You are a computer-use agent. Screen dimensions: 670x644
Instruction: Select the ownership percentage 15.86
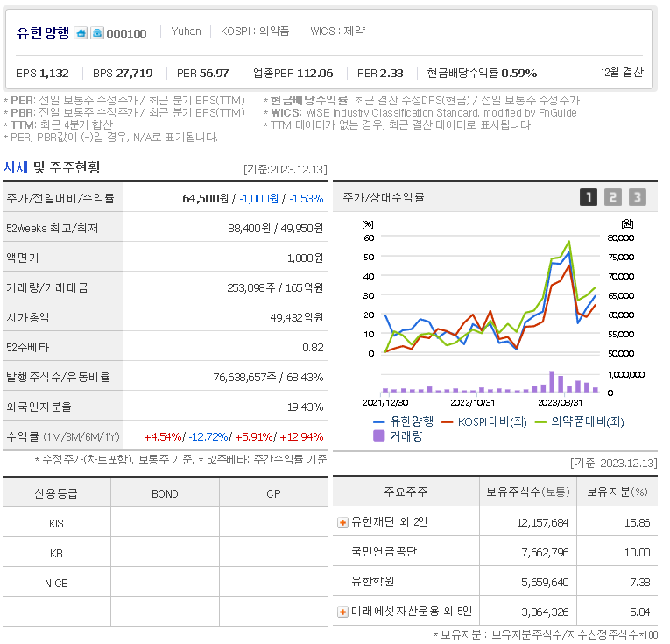(637, 522)
